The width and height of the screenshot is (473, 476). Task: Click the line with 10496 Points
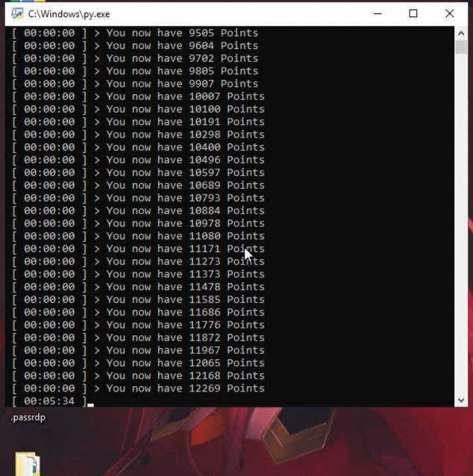pyautogui.click(x=138, y=160)
